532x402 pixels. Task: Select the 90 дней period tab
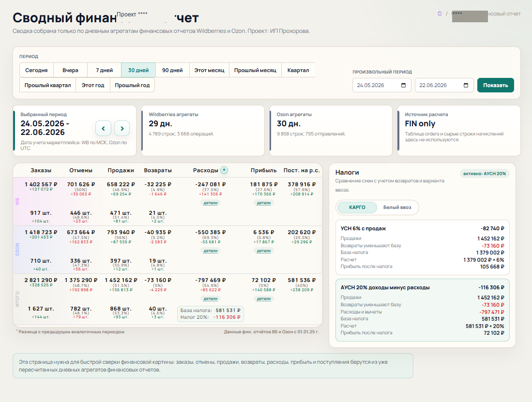tap(172, 70)
